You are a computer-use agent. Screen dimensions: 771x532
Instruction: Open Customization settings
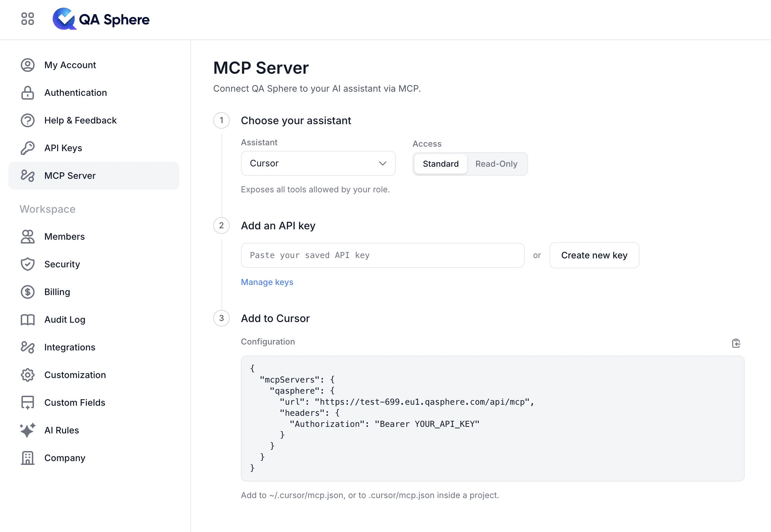click(94, 375)
